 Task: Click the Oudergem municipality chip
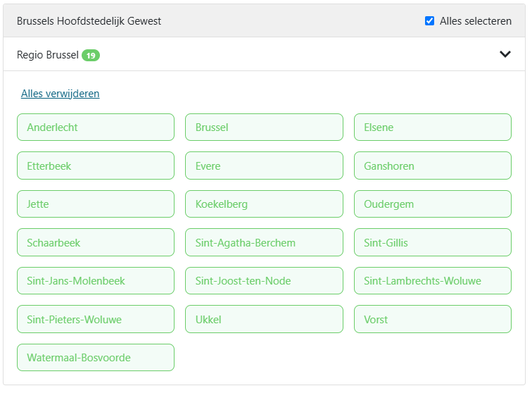point(432,204)
